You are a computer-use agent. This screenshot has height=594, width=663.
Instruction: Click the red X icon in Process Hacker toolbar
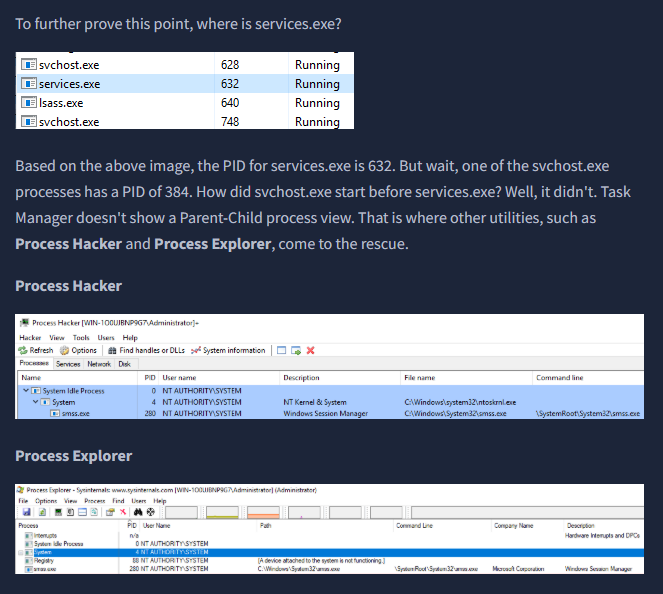[310, 351]
